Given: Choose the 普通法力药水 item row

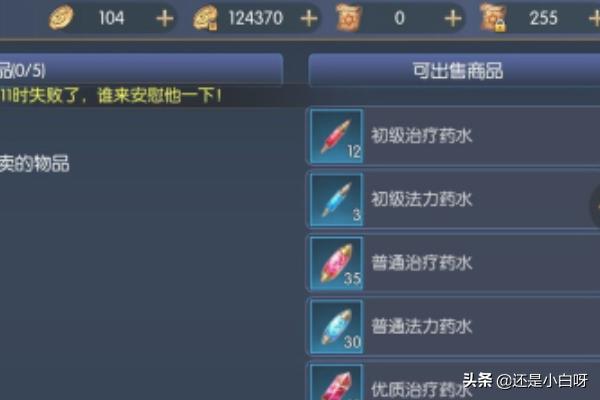Looking at the screenshot, I should pyautogui.click(x=453, y=327).
